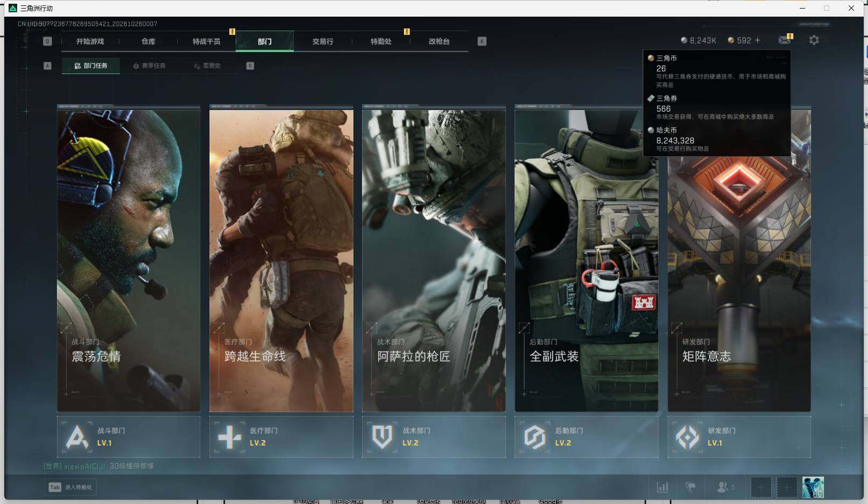868x504 pixels.
Task: Click the 8,243K currency balance
Action: pos(703,40)
